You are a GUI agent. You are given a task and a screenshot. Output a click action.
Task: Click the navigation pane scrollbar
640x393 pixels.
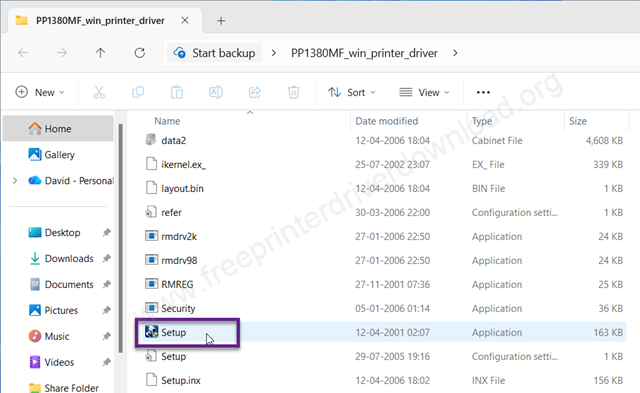point(120,238)
